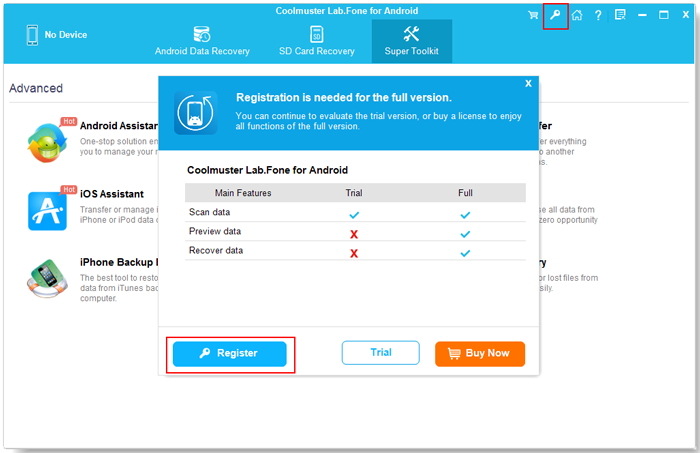700x453 pixels.
Task: Click the red X for Recover data trial
Action: [354, 254]
